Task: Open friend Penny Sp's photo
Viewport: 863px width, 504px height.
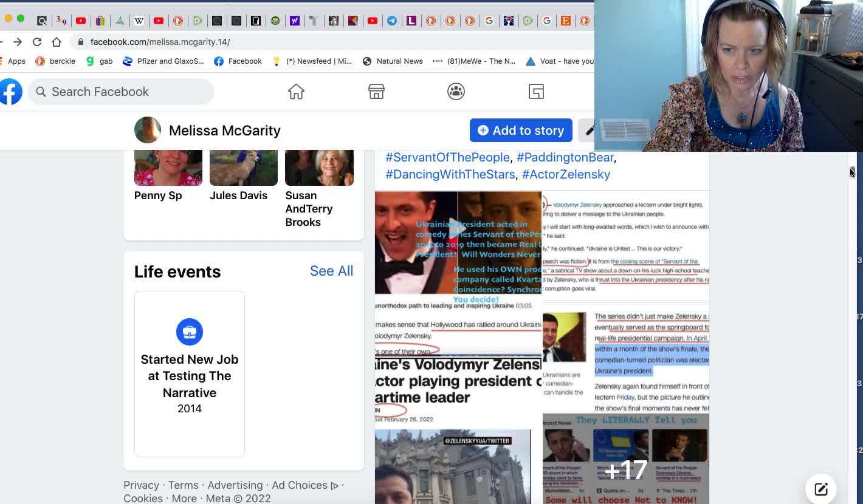Action: point(168,168)
